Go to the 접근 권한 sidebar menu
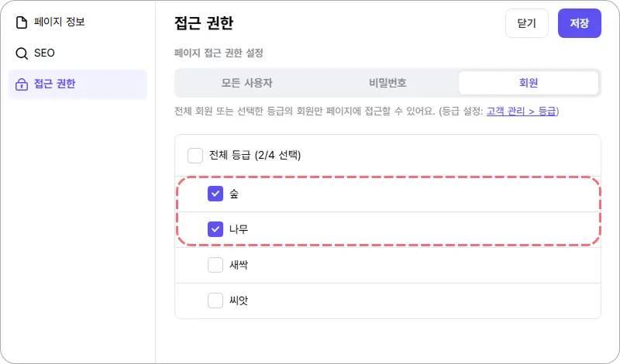 55,84
